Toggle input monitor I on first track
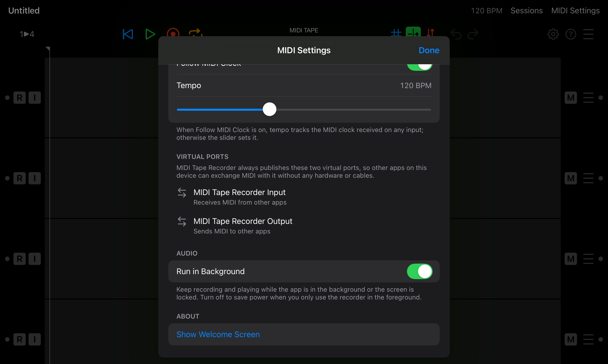The width and height of the screenshot is (608, 364). click(35, 98)
